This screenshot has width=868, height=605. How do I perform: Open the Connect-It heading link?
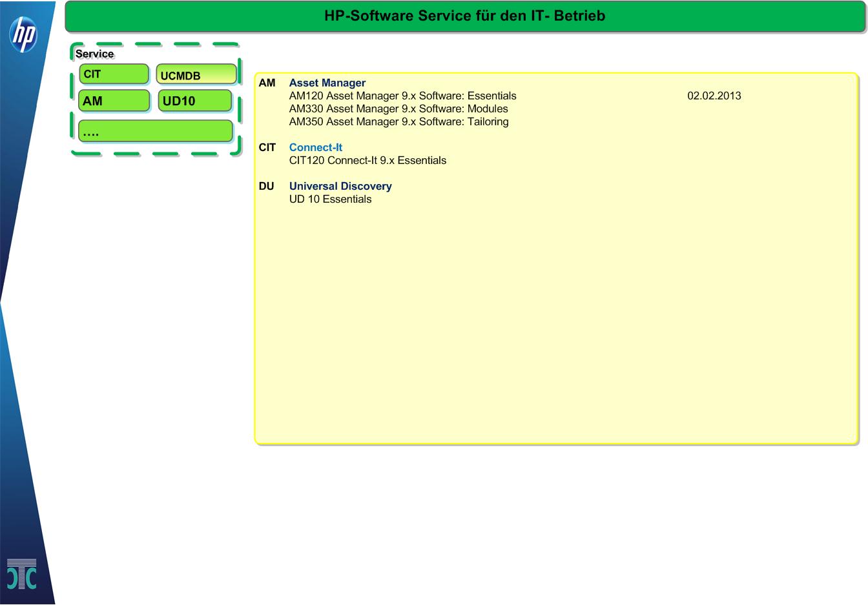tap(316, 147)
